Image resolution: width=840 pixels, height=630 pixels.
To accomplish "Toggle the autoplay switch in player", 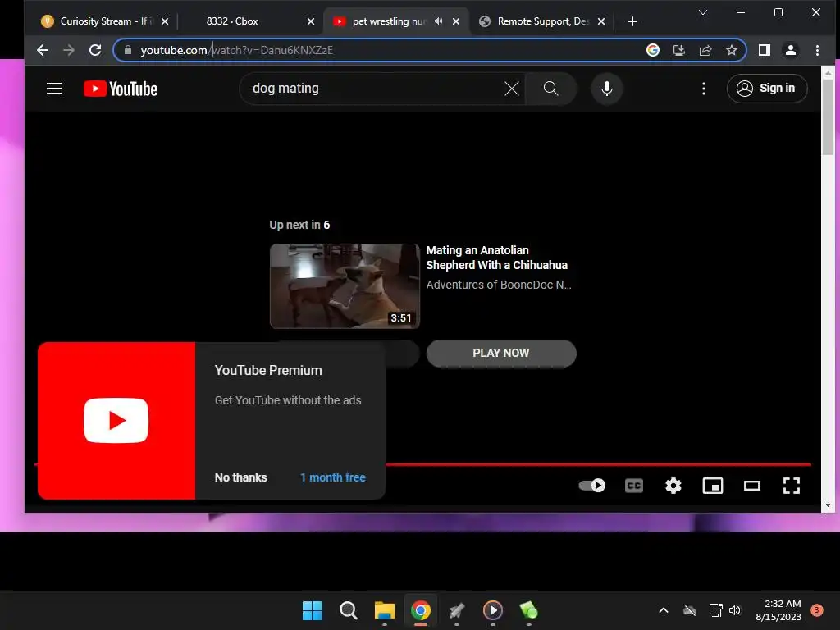I will pyautogui.click(x=592, y=486).
